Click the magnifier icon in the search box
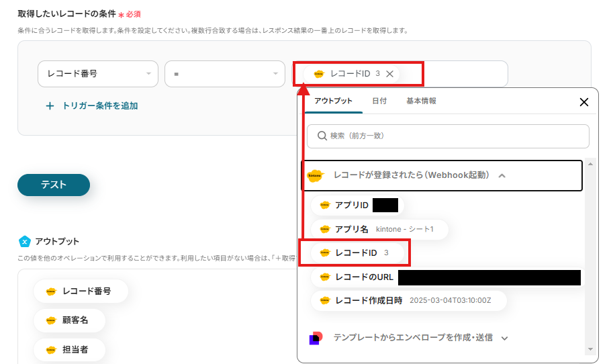Viewport: 611px width, 364px height. (322, 136)
